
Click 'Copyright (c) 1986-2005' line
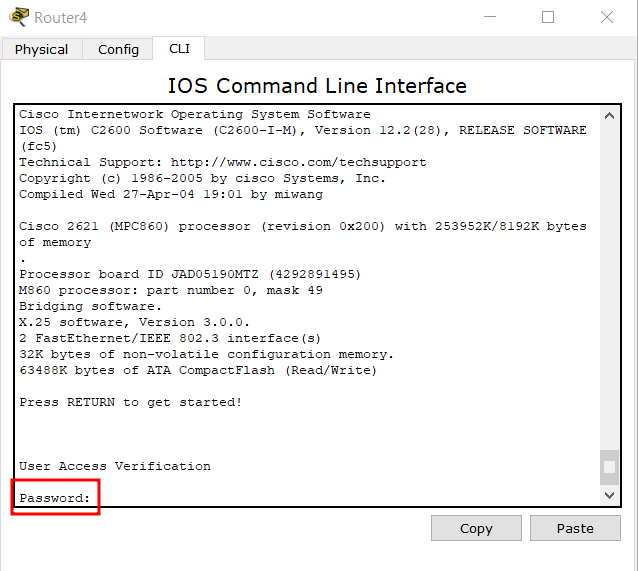tap(202, 178)
